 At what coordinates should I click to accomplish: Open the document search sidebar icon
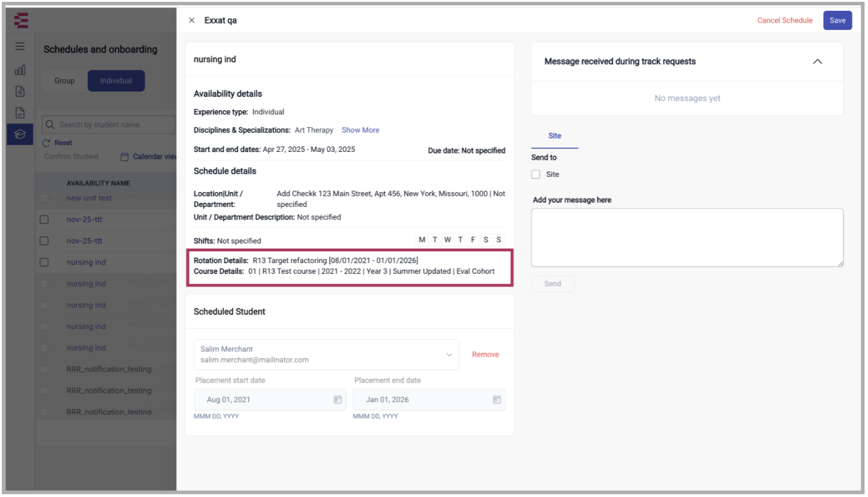point(20,92)
